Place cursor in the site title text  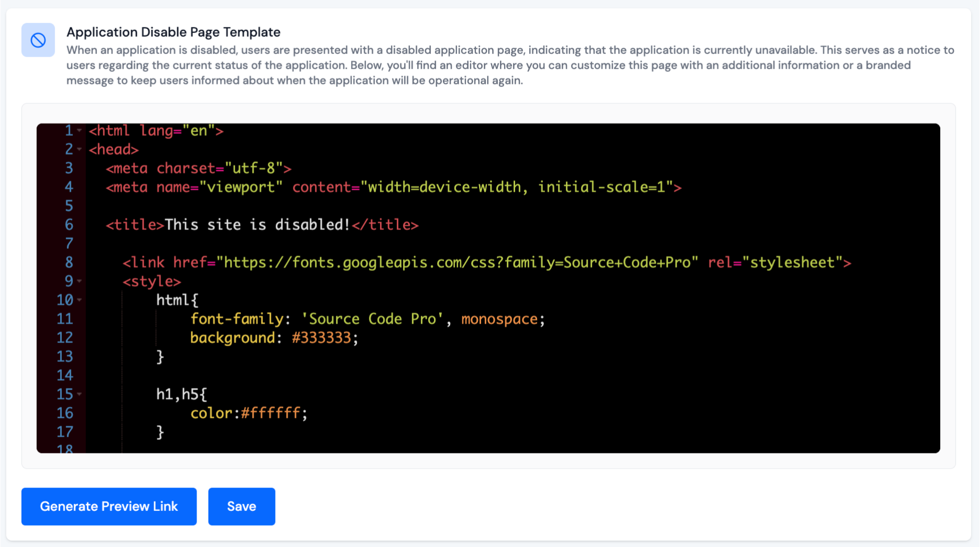point(257,225)
